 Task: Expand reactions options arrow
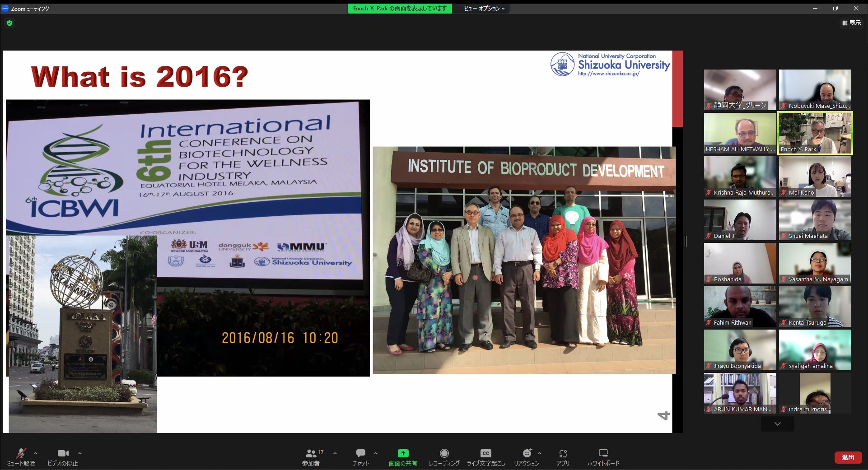(540, 453)
